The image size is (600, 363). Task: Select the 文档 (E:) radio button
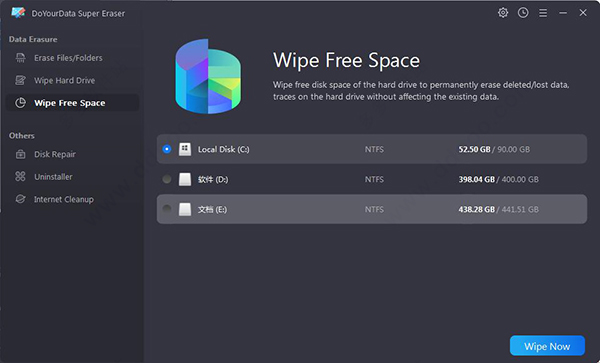[x=167, y=209]
